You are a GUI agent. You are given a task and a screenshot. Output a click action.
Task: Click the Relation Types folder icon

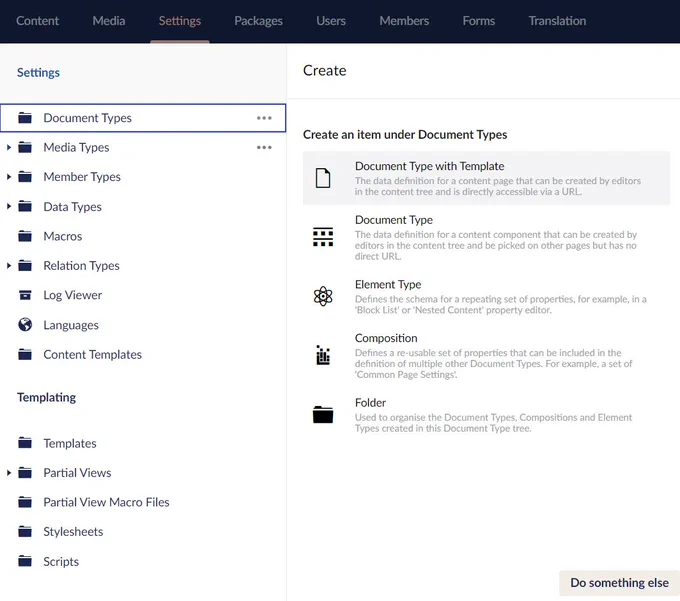(x=25, y=265)
